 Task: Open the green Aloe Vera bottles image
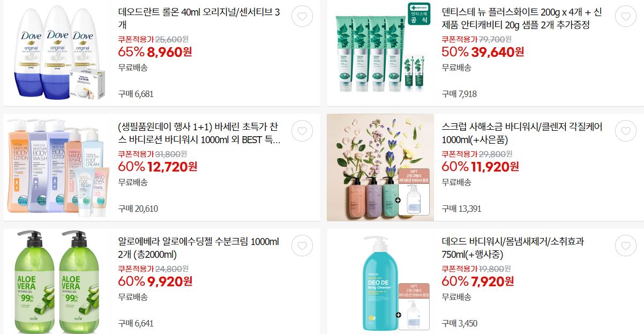coord(57,281)
